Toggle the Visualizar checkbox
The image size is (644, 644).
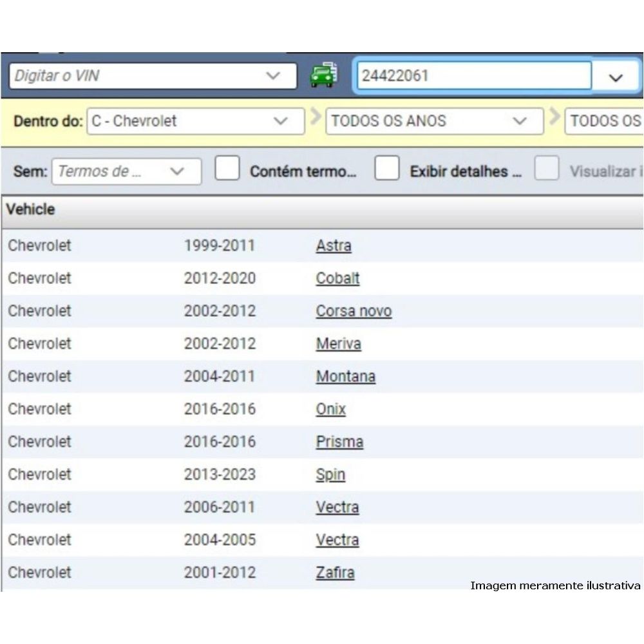[x=547, y=168]
